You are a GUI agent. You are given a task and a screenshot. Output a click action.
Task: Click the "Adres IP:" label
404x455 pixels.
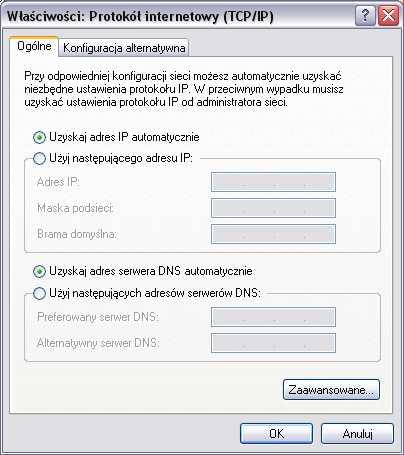58,182
